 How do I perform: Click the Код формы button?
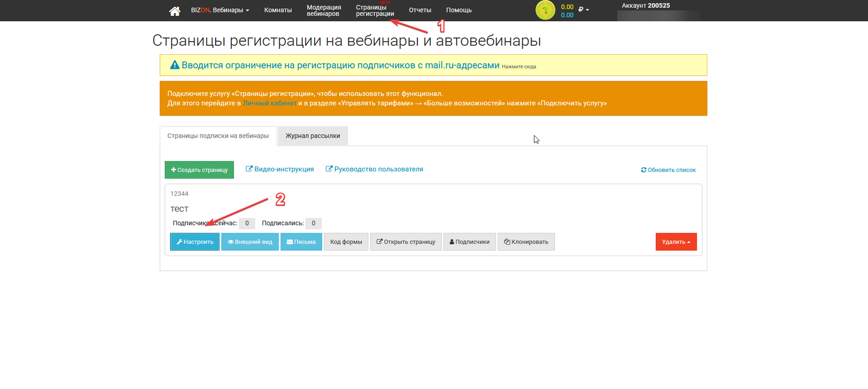[346, 242]
